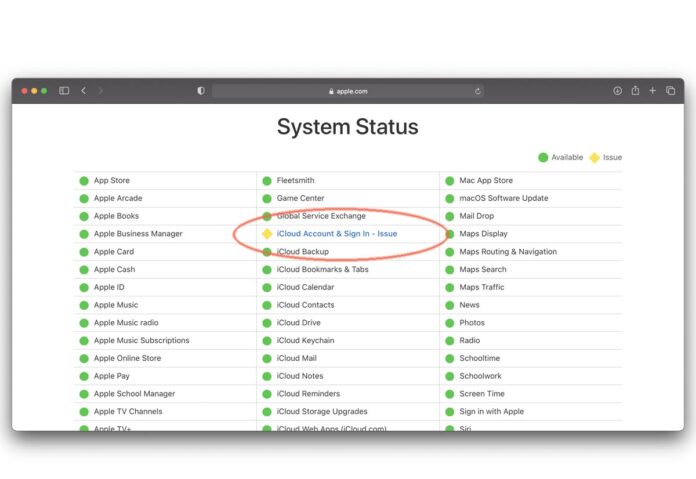Image resolution: width=696 pixels, height=479 pixels.
Task: Click the iCloud Storage Upgrades entry
Action: coord(322,412)
